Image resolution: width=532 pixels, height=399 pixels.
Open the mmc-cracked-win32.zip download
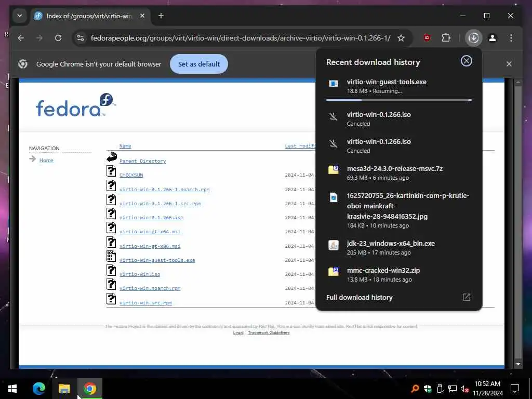[x=399, y=275]
